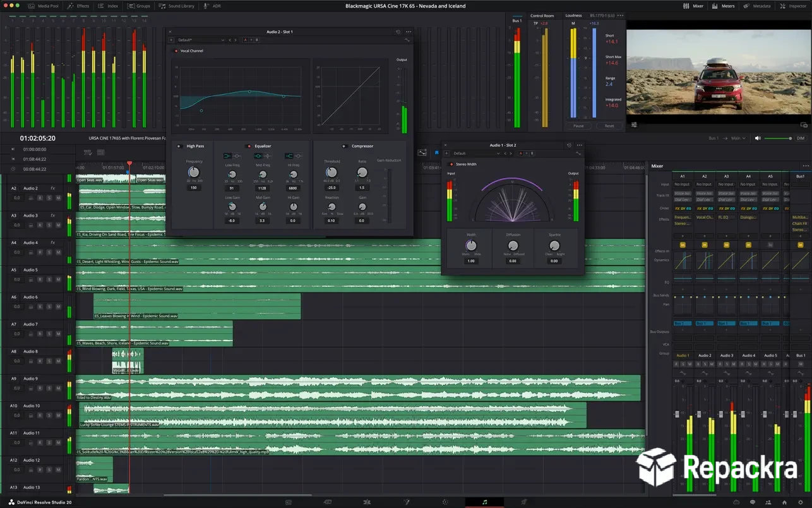Select the Loudness meter header
Screen dimensions: 812x508
573,15
